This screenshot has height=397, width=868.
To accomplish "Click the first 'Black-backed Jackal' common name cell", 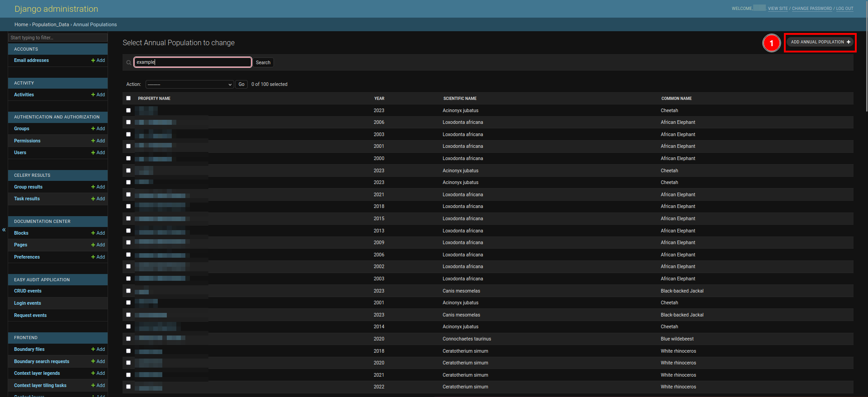I will click(x=682, y=291).
